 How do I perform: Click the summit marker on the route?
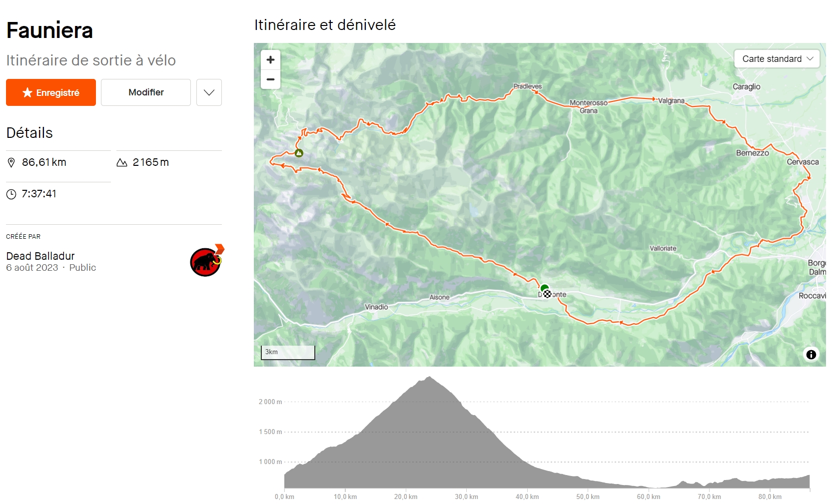pyautogui.click(x=299, y=153)
